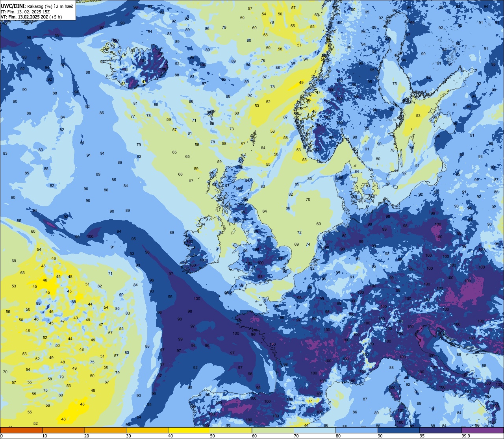Click the '30' legend scale label
The width and height of the screenshot is (504, 439).
pyautogui.click(x=128, y=436)
